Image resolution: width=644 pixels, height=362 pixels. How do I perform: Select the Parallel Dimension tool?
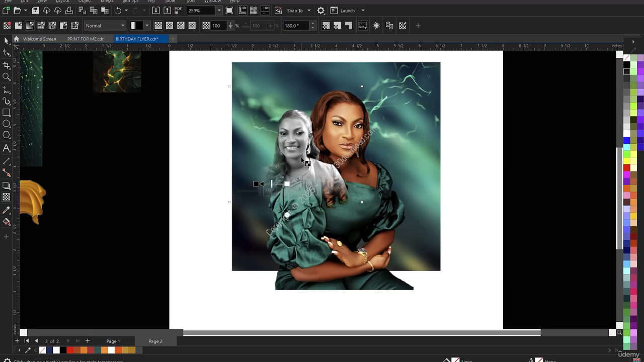click(x=6, y=161)
